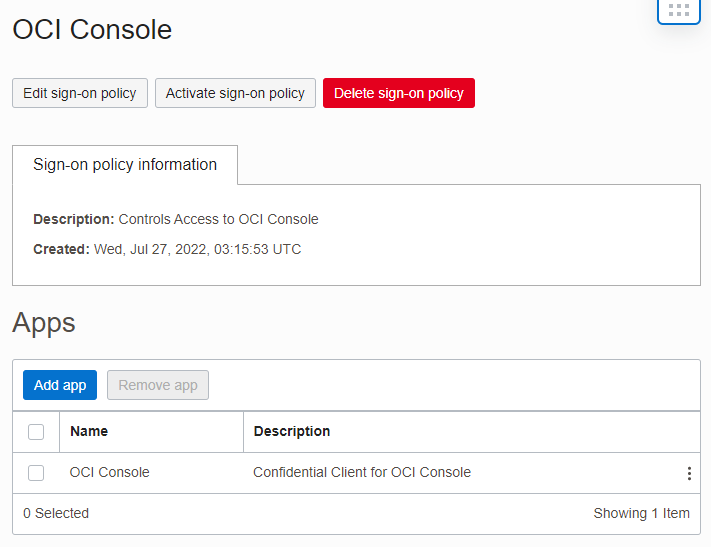Click the Add app button
Screen dimensions: 711x547
(60, 385)
